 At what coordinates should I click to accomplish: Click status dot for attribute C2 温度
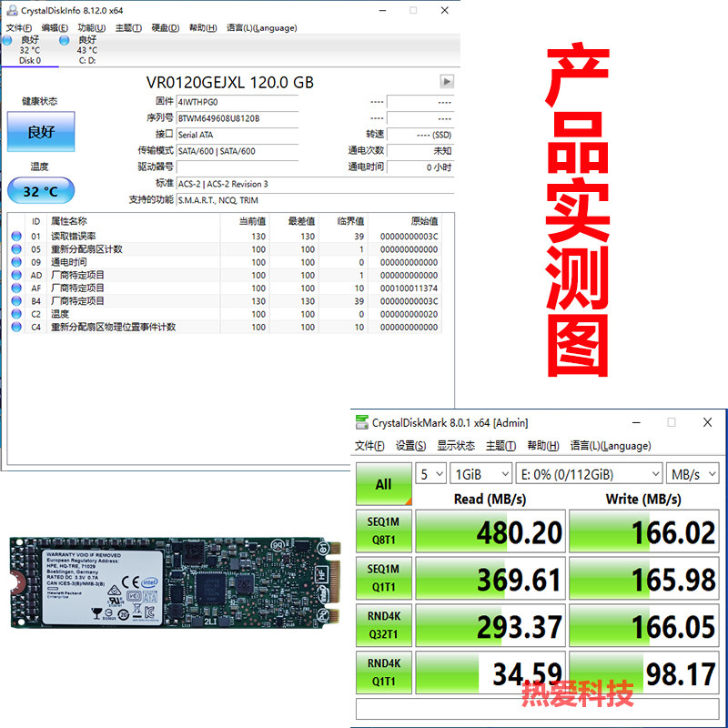click(x=16, y=314)
